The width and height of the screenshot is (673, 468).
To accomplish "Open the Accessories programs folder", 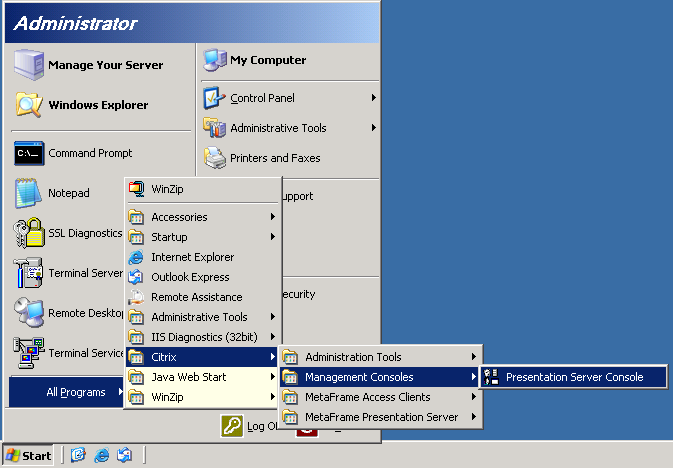I will pos(201,217).
